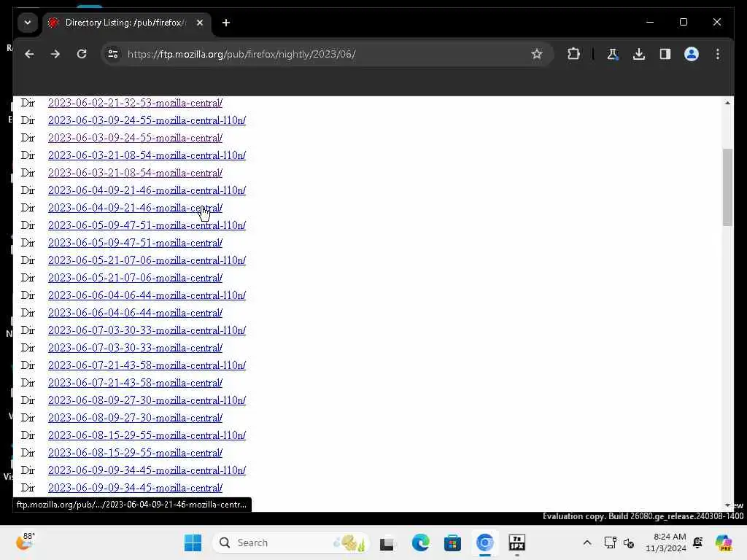Open Microsoft Store from taskbar

click(452, 542)
